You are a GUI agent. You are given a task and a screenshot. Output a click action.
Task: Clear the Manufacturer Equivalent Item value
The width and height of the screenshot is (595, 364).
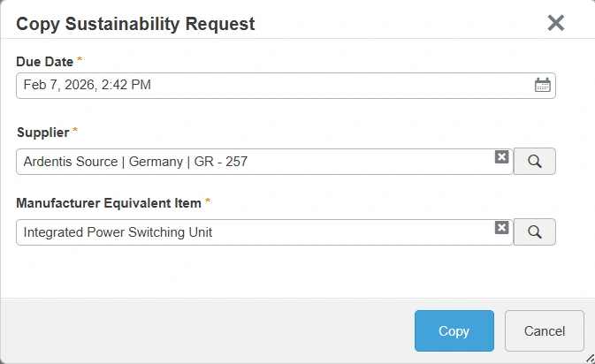click(501, 227)
